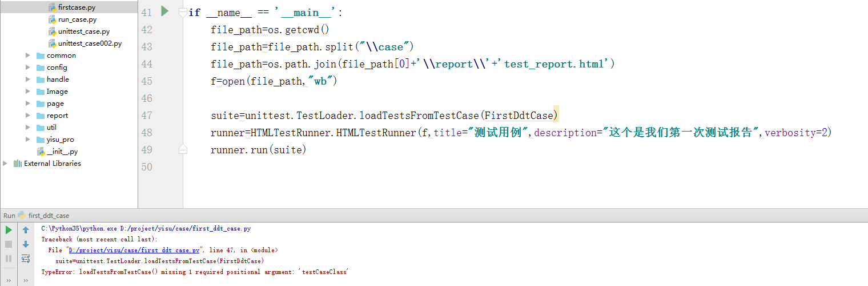Viewport: 868px width, 286px height.
Task: Click verbosity=2 argument on line 48
Action: coord(796,133)
